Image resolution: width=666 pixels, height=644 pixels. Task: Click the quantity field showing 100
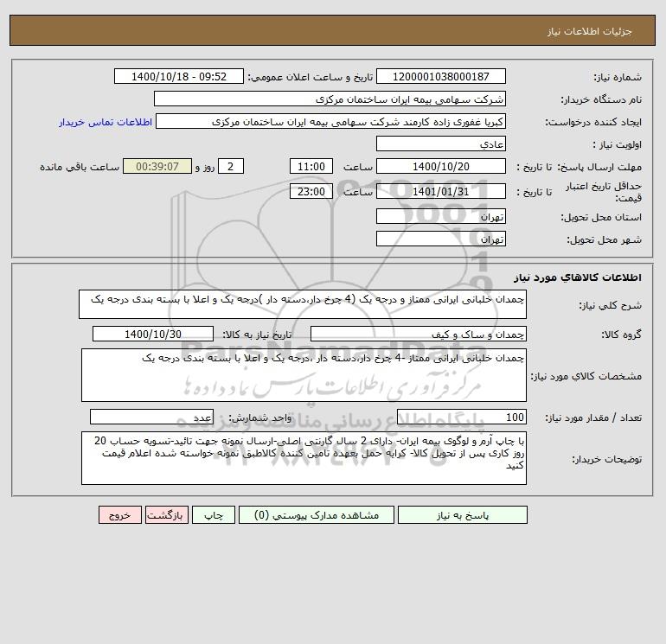click(x=462, y=417)
